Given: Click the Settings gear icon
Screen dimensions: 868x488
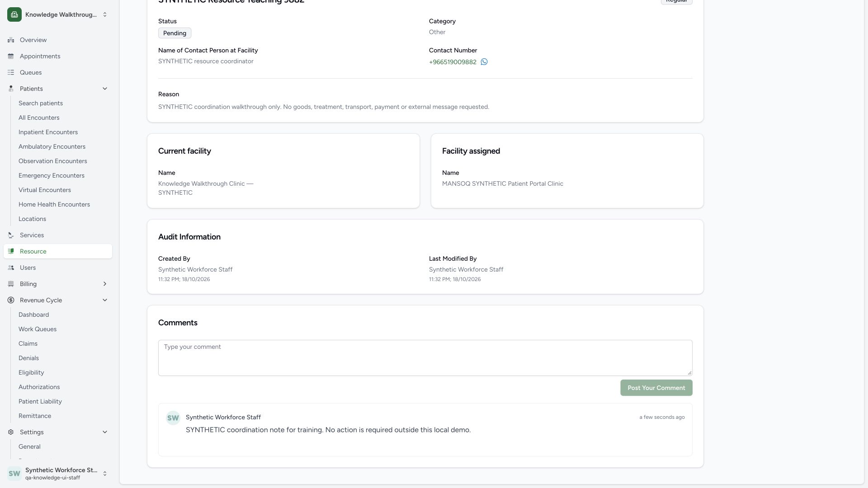Looking at the screenshot, I should point(11,432).
